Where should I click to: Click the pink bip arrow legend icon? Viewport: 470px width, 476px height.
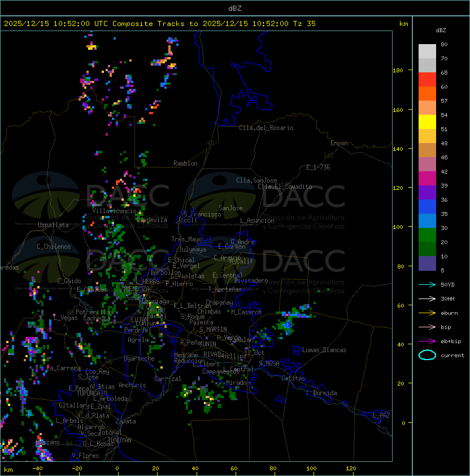(427, 327)
